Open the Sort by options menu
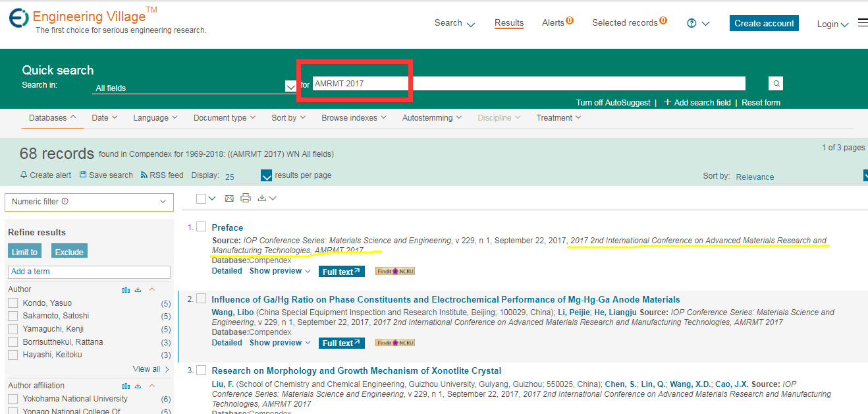 [x=288, y=118]
